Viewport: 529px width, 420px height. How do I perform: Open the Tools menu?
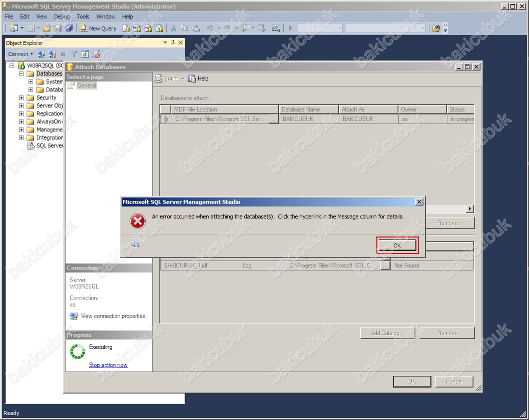click(x=83, y=16)
